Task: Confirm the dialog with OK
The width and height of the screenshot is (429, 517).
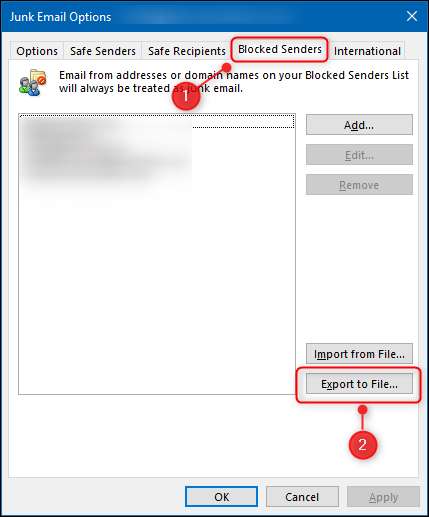Action: [221, 497]
